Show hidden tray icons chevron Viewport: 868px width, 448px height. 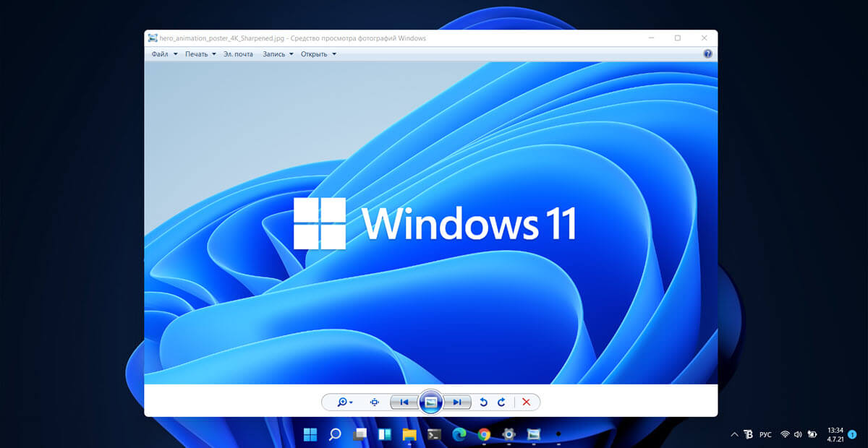click(x=735, y=434)
